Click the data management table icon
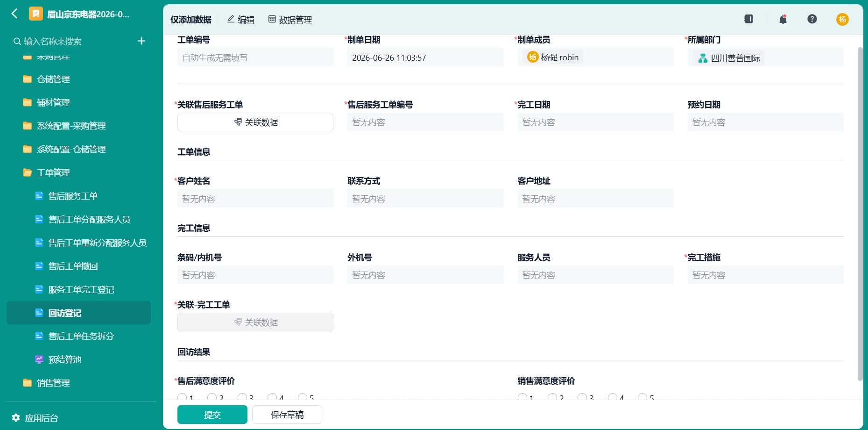 point(272,19)
